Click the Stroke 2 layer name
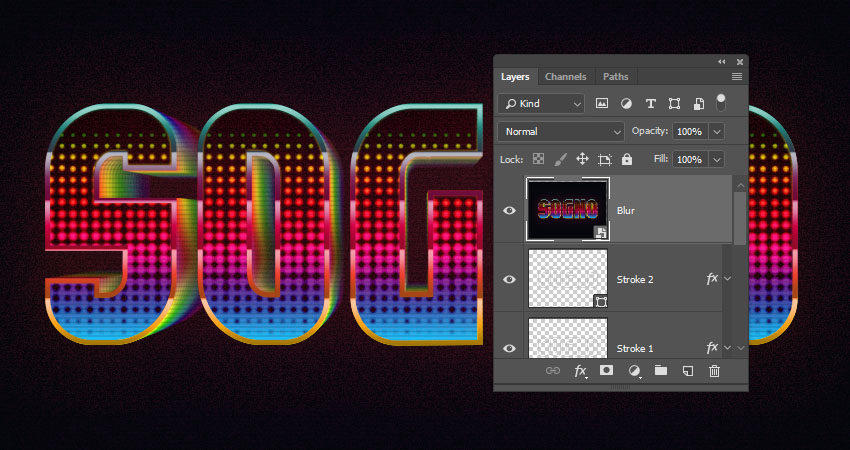This screenshot has width=850, height=450. tap(635, 280)
